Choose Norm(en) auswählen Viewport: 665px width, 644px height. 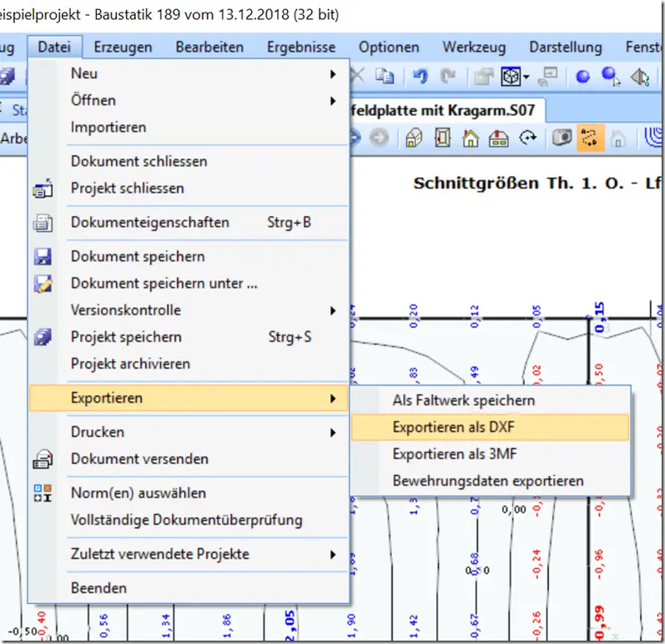pyautogui.click(x=189, y=493)
